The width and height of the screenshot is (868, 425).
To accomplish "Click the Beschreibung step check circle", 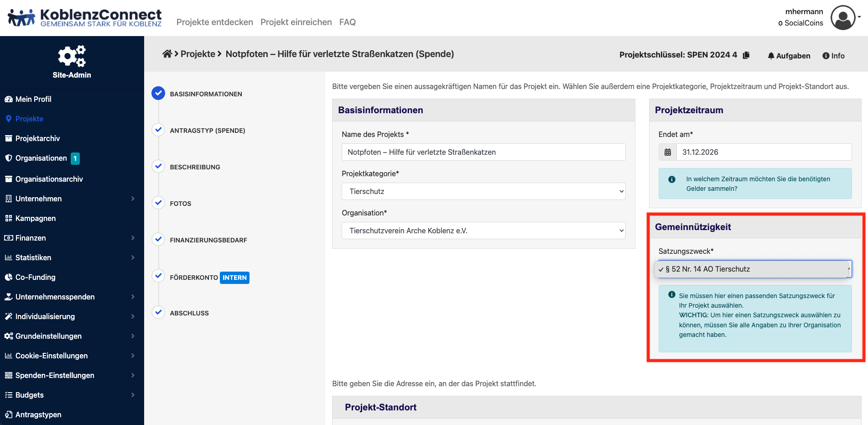I will [158, 166].
